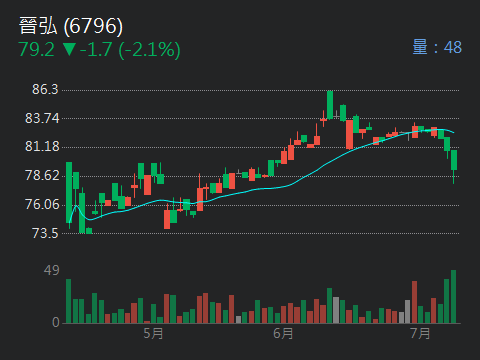Image resolution: width=480 pixels, height=360 pixels.
Task: Click the 73.5 price axis label
Action: click(x=45, y=233)
